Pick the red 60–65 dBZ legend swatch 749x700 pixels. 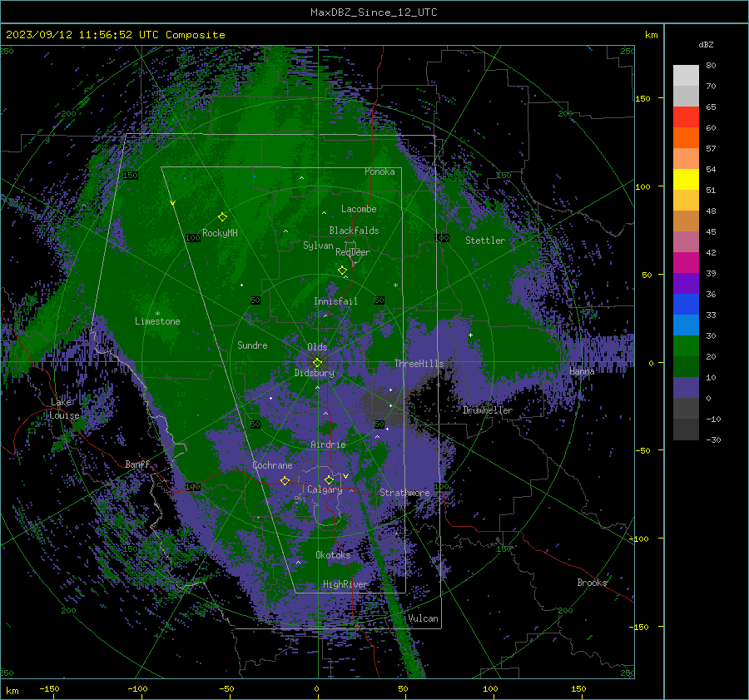click(686, 117)
